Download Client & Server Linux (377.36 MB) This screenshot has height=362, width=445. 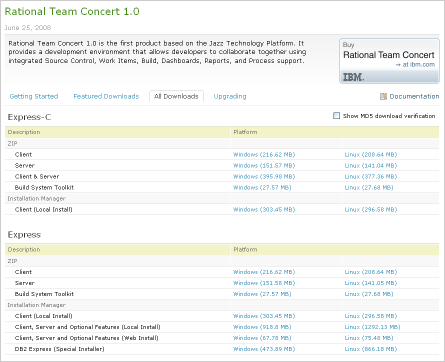point(371,177)
